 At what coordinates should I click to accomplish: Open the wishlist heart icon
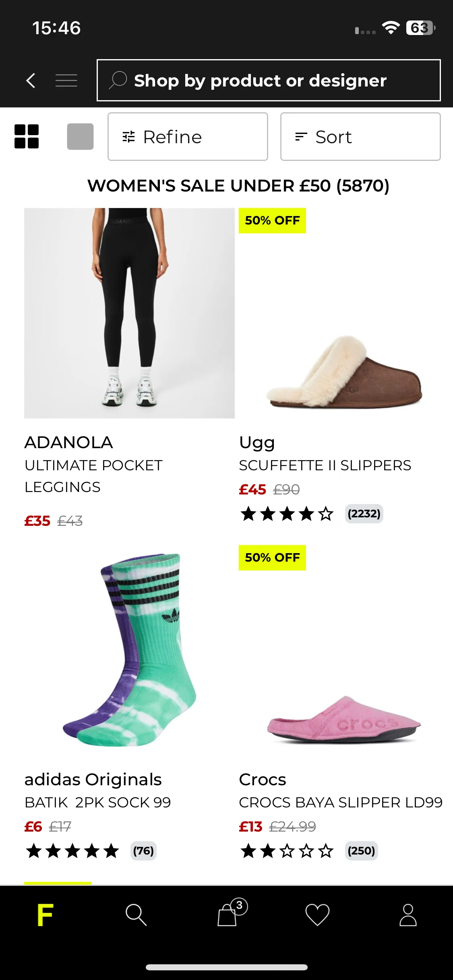coord(317,914)
